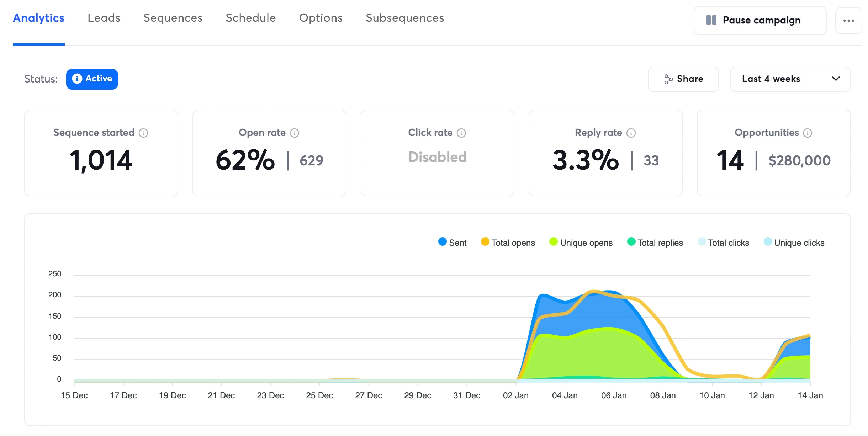Click the chevron arrow on date range selector

click(836, 79)
